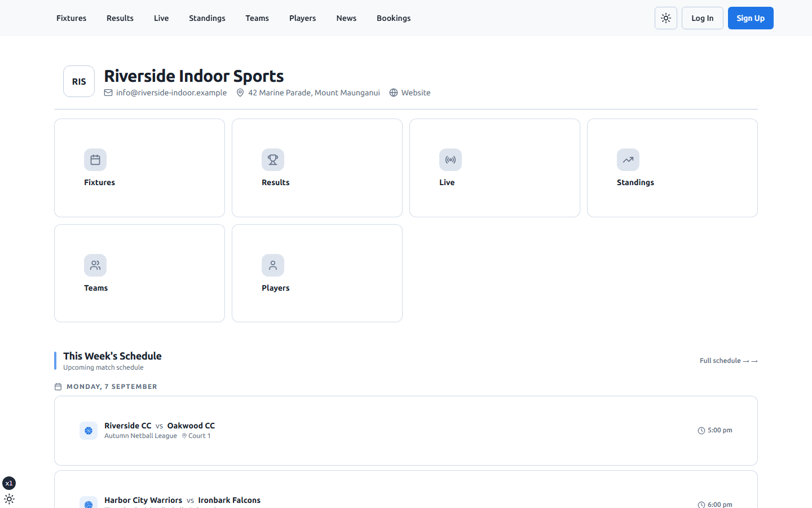Click the Sign Up button
812x508 pixels.
751,18
